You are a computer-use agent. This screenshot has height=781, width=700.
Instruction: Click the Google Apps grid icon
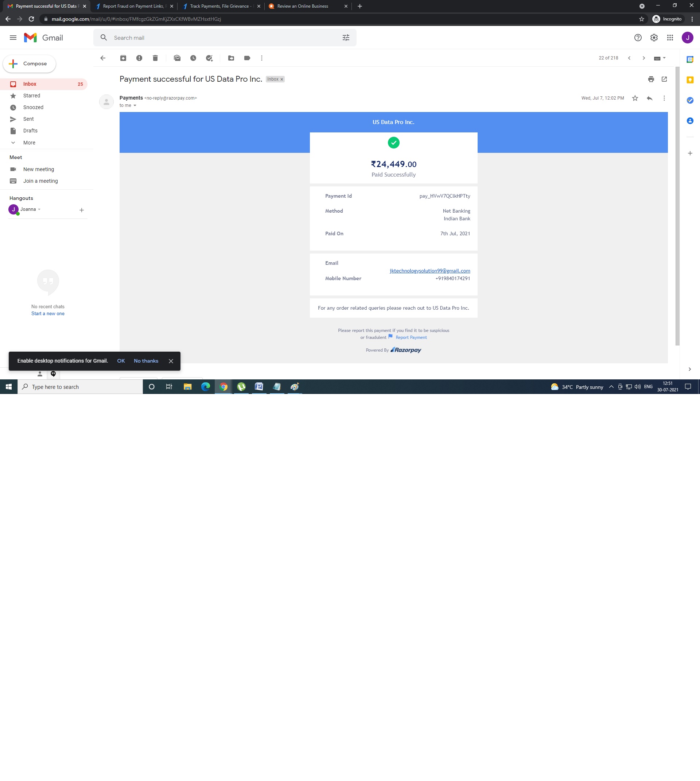pos(670,38)
